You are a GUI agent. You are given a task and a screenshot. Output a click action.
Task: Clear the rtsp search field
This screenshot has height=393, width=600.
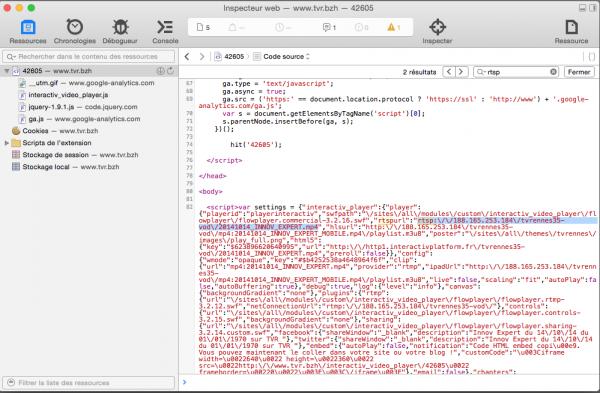(553, 72)
